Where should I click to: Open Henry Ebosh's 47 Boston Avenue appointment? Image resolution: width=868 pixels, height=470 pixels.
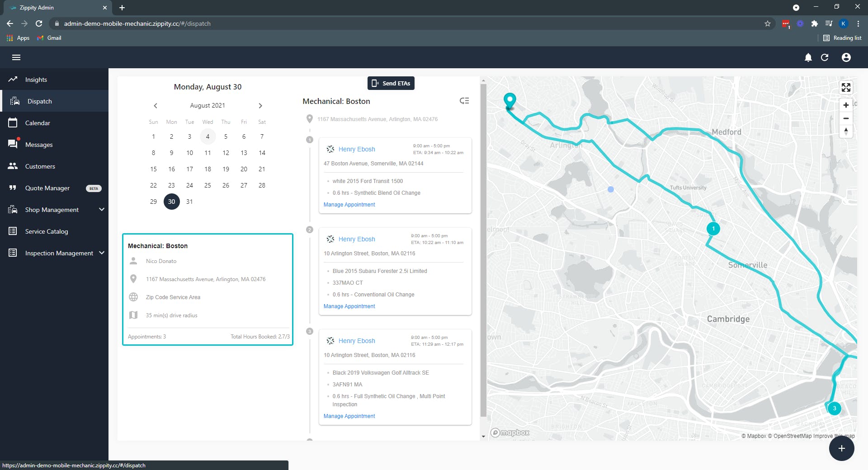click(356, 149)
